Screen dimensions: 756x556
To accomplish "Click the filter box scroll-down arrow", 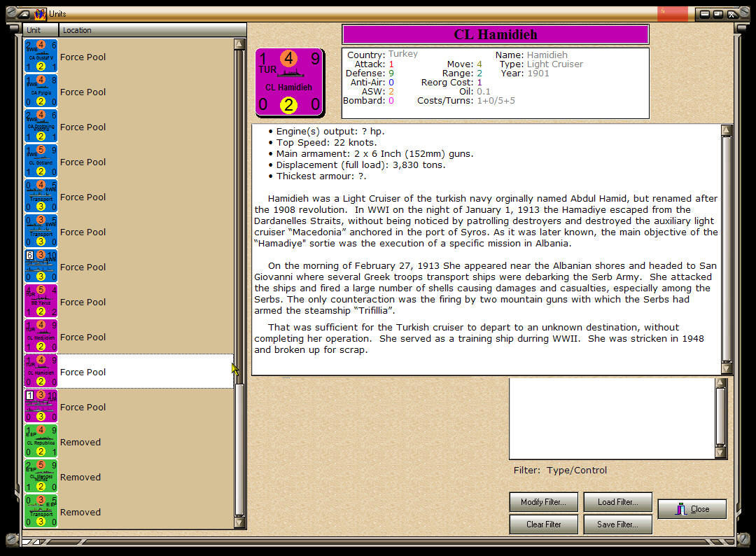I will coord(721,453).
